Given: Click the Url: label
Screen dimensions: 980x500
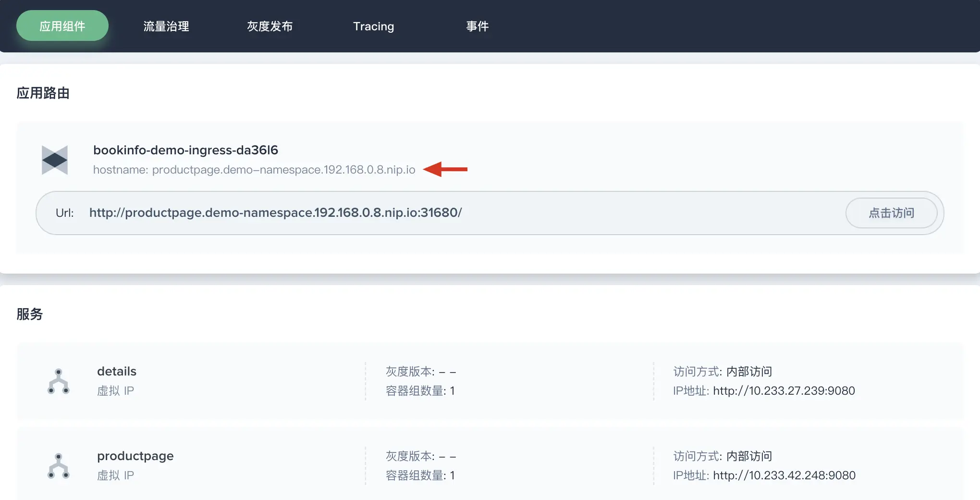Looking at the screenshot, I should pyautogui.click(x=65, y=213).
